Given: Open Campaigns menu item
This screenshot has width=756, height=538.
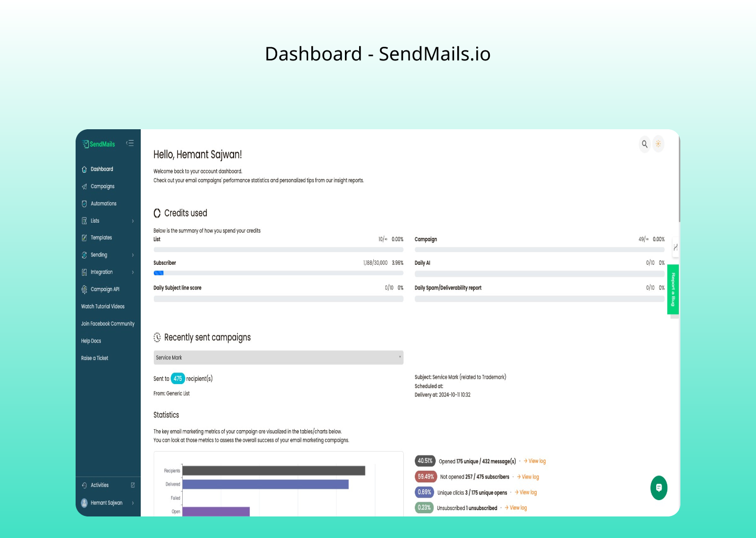Looking at the screenshot, I should 102,187.
